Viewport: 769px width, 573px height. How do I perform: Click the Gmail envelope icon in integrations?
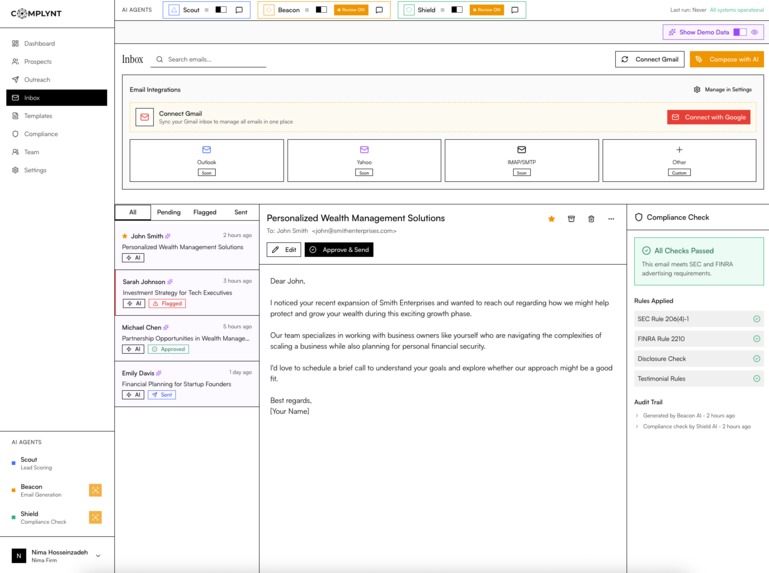click(x=145, y=117)
